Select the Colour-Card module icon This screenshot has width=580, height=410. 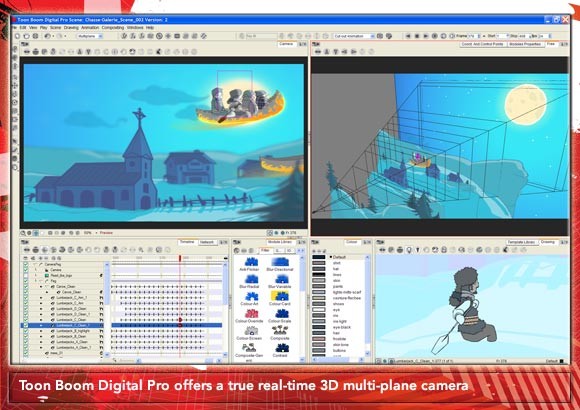(x=280, y=296)
